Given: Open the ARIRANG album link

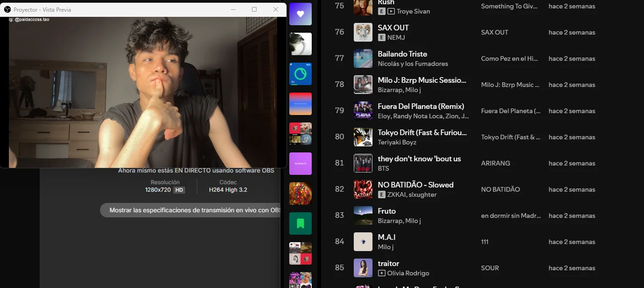Looking at the screenshot, I should click(x=495, y=163).
